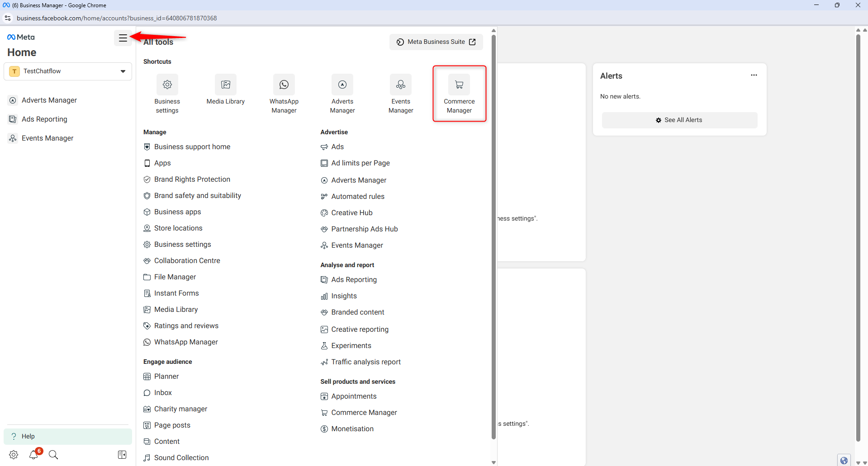Click the Help button in sidebar
Viewport: 868px width, 466px height.
click(68, 436)
